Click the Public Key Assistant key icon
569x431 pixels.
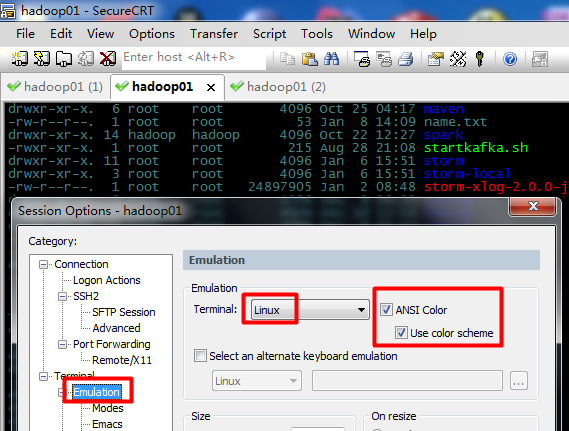click(x=480, y=59)
